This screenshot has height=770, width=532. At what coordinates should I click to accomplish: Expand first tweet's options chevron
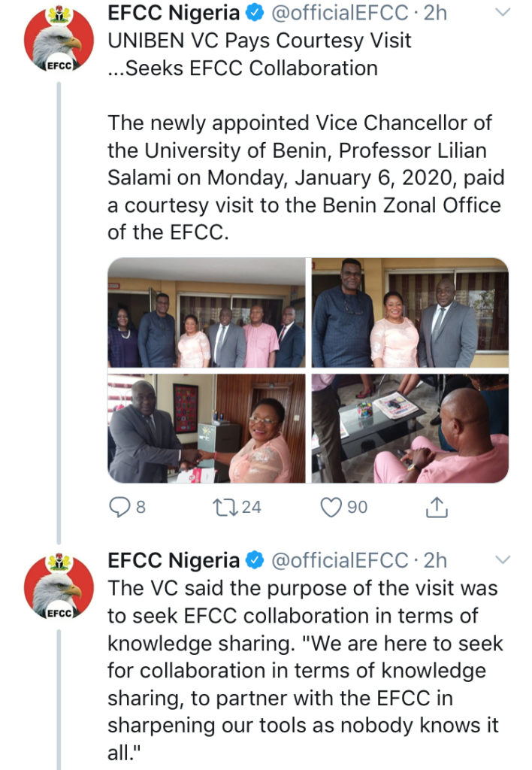point(504,13)
